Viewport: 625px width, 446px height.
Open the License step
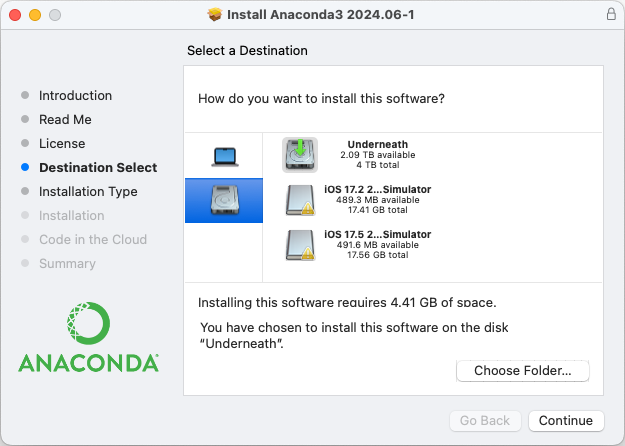point(62,144)
